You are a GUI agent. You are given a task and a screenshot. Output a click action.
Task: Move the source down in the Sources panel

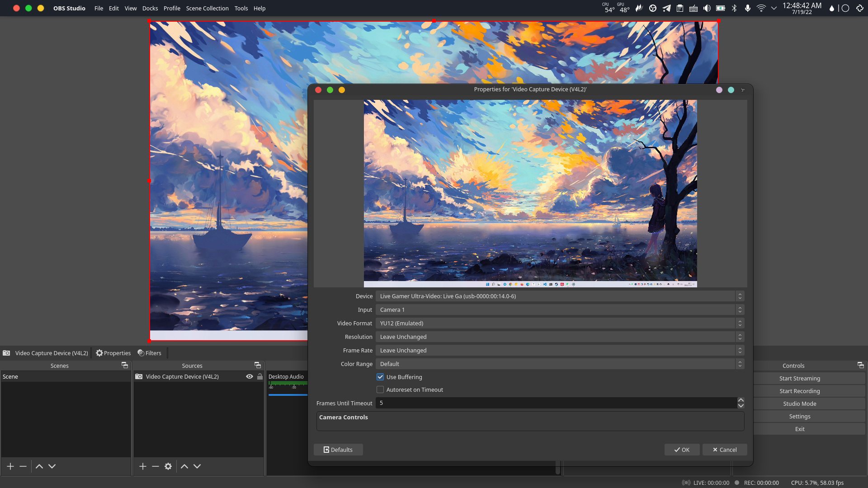(x=197, y=466)
